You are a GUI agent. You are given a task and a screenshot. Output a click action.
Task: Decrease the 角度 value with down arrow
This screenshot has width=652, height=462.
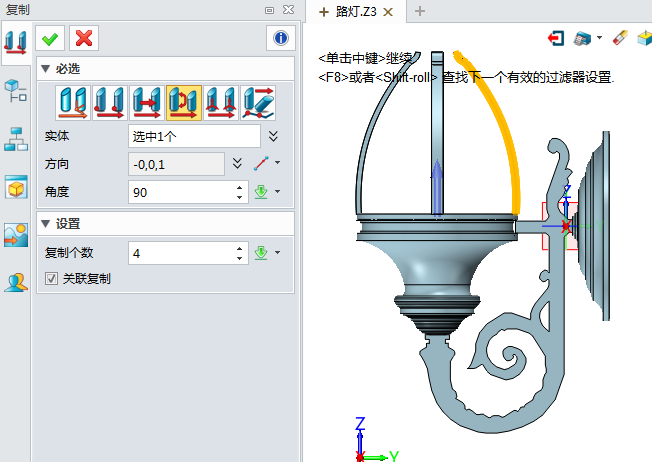click(x=240, y=197)
